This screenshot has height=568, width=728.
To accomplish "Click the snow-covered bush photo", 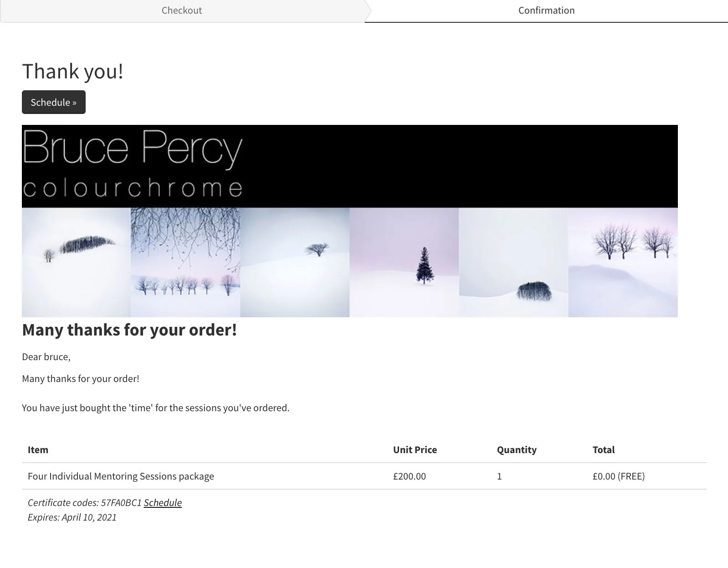I will tap(513, 263).
